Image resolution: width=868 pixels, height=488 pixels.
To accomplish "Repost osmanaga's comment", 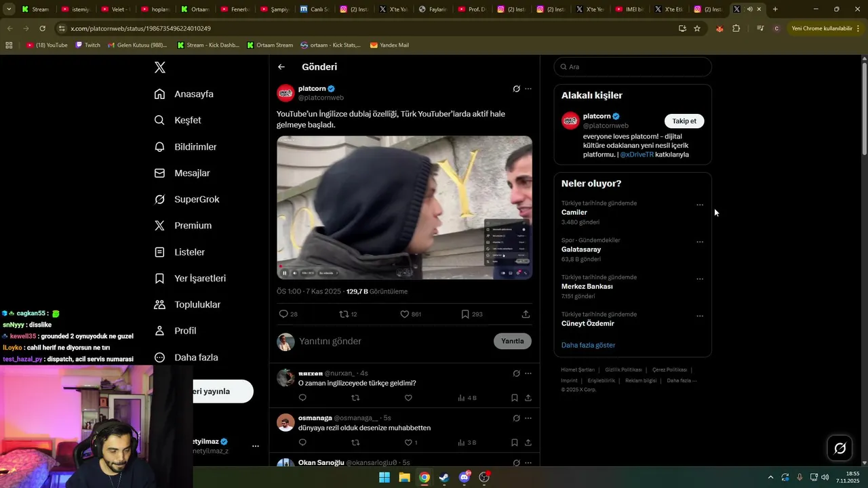I will click(355, 443).
